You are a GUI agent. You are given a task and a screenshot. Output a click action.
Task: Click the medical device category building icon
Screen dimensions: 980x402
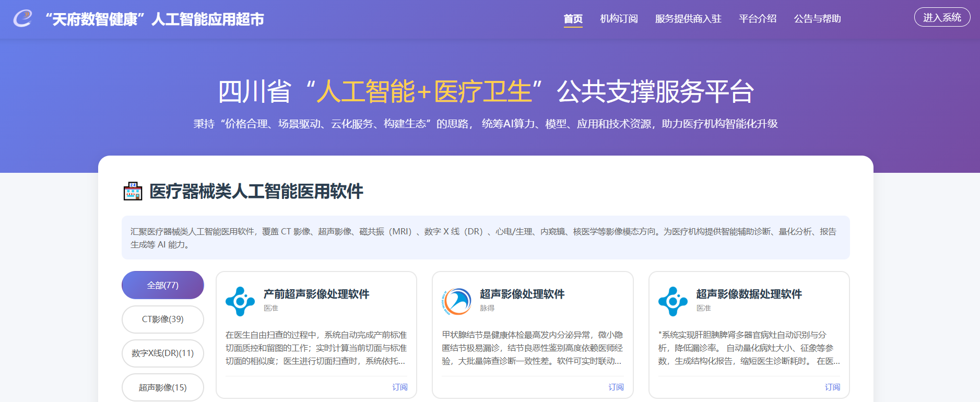click(x=133, y=191)
